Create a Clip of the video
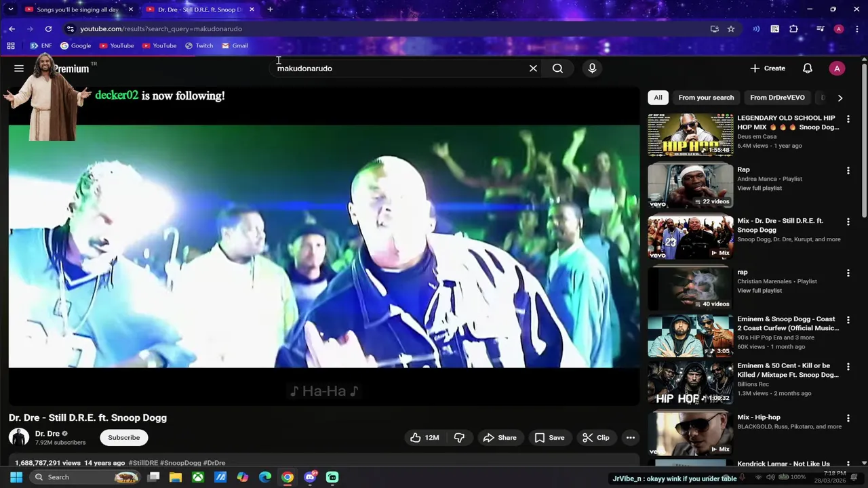 tap(596, 438)
